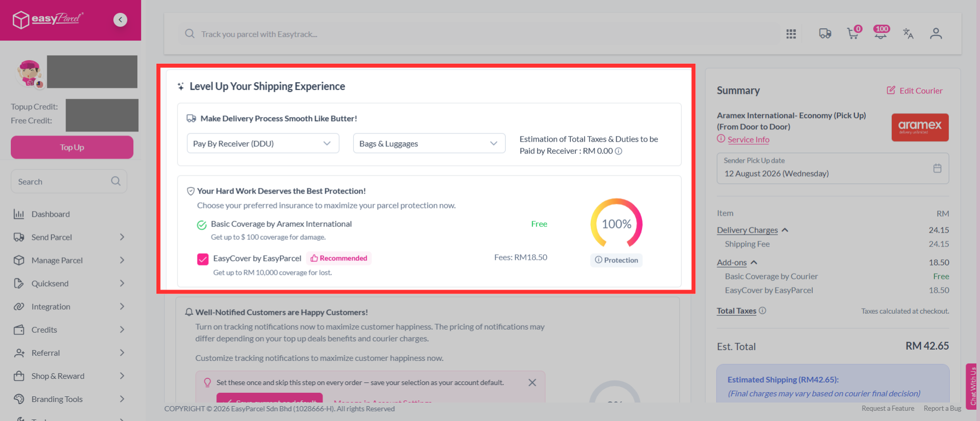Expand the Credits menu chevron

click(122, 330)
